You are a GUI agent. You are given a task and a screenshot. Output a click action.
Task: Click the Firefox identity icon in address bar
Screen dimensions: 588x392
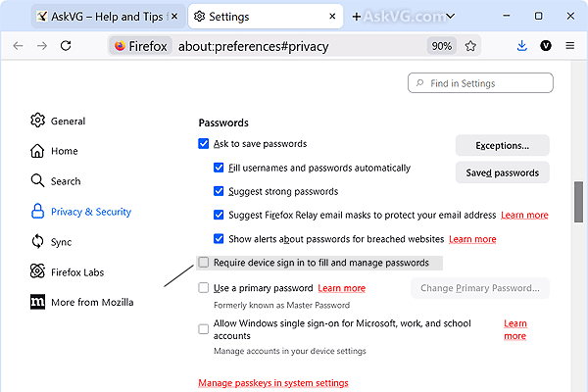pos(141,46)
